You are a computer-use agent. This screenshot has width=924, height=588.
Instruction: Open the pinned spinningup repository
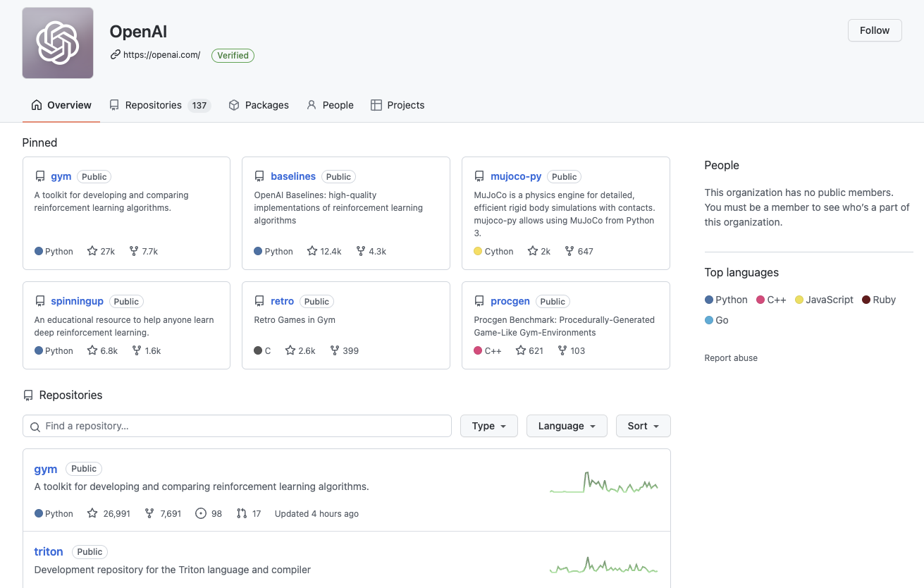click(x=77, y=301)
